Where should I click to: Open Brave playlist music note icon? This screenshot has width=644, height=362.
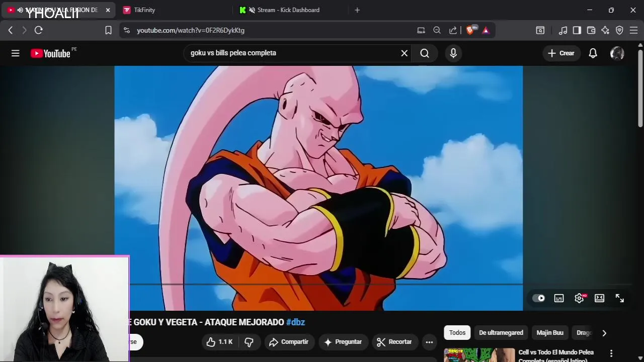tap(563, 30)
